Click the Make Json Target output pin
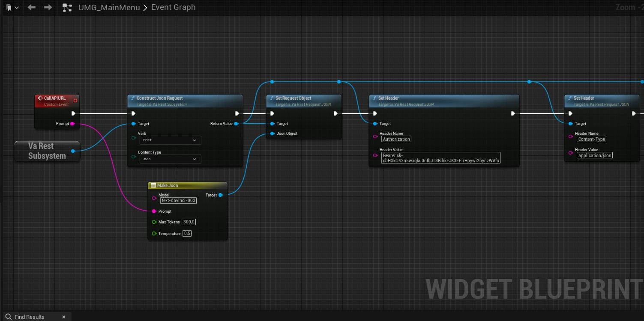Image resolution: width=644 pixels, height=321 pixels. [221, 195]
